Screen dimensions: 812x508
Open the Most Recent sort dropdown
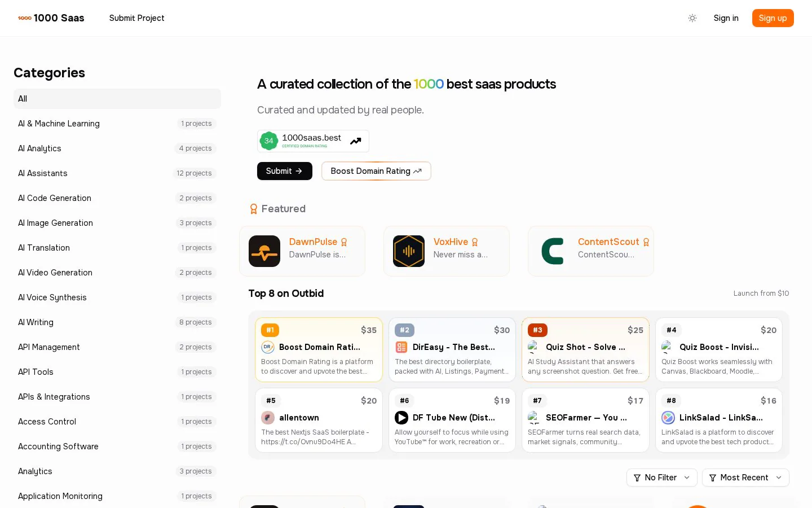click(x=745, y=478)
